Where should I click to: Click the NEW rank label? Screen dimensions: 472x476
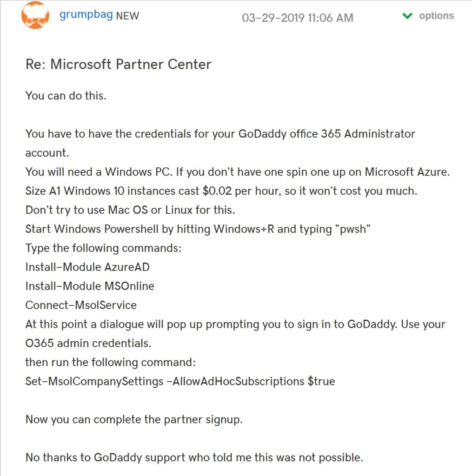127,16
